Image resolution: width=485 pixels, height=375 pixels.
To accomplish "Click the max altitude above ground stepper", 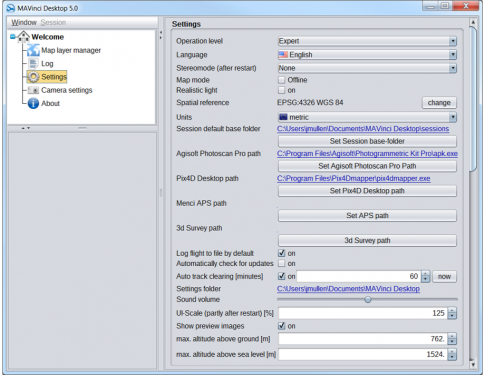I will click(x=452, y=339).
